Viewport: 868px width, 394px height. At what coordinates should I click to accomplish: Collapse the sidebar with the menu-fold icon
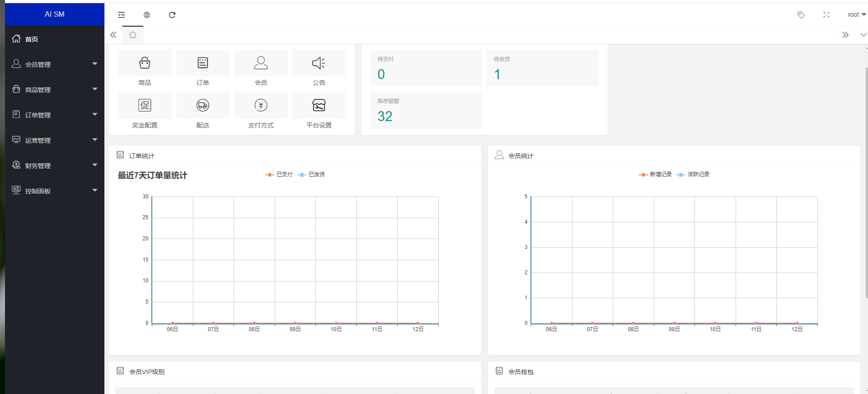[x=122, y=15]
